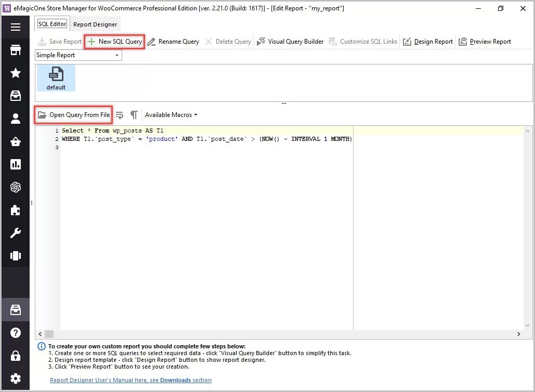
Task: Click the puzzle piece addons icon
Action: coord(16,210)
